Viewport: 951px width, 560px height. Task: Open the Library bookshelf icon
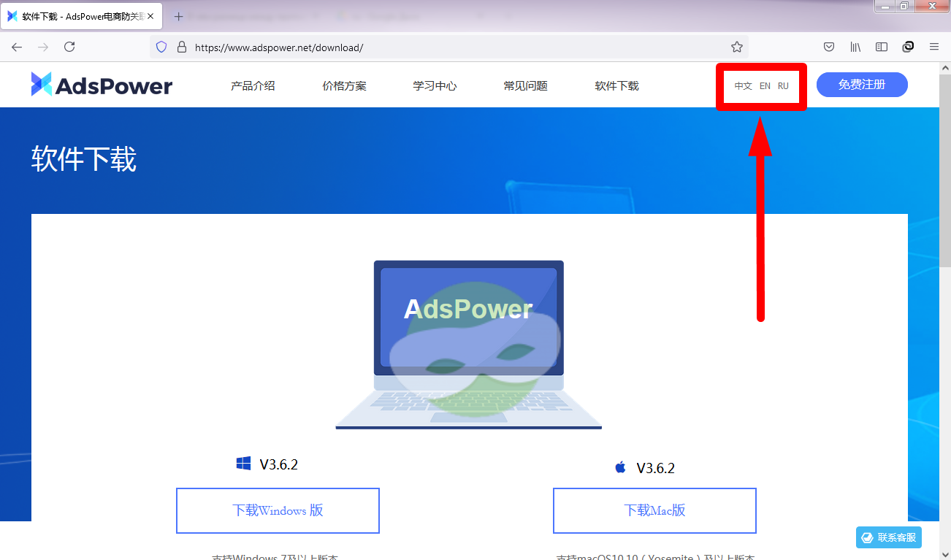[855, 47]
